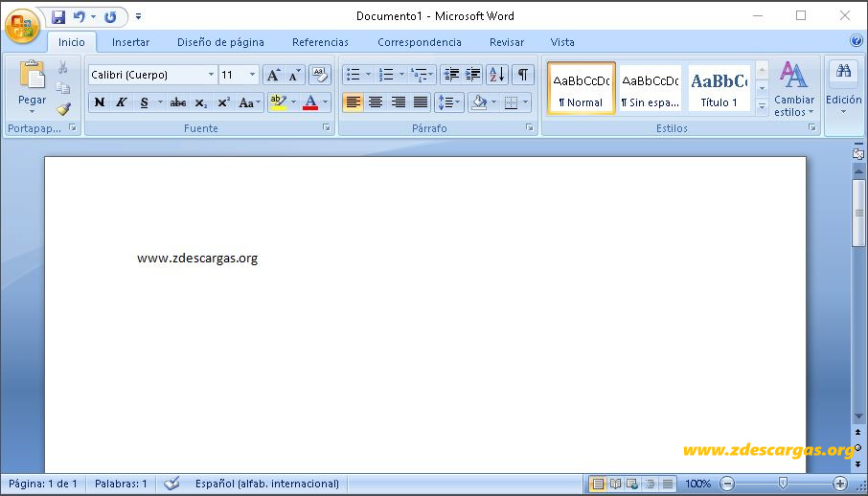This screenshot has height=496, width=868.
Task: Undo the last action
Action: pos(80,17)
